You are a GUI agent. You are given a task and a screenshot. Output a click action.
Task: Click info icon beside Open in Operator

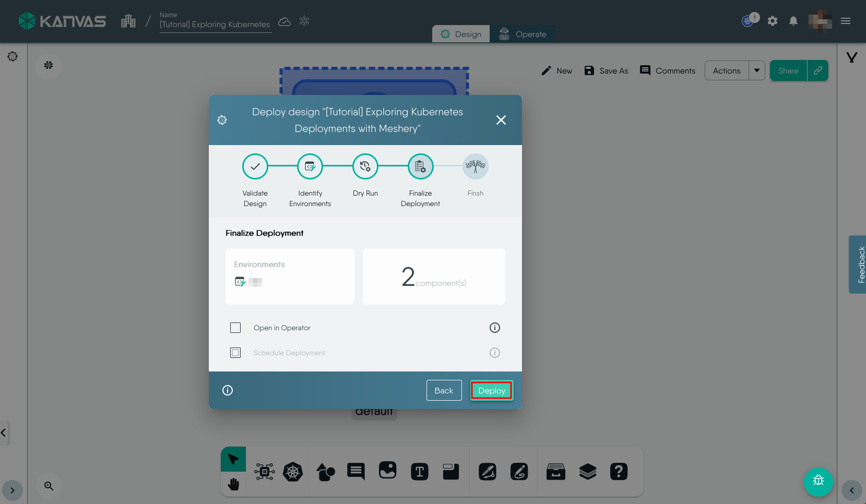click(x=494, y=328)
